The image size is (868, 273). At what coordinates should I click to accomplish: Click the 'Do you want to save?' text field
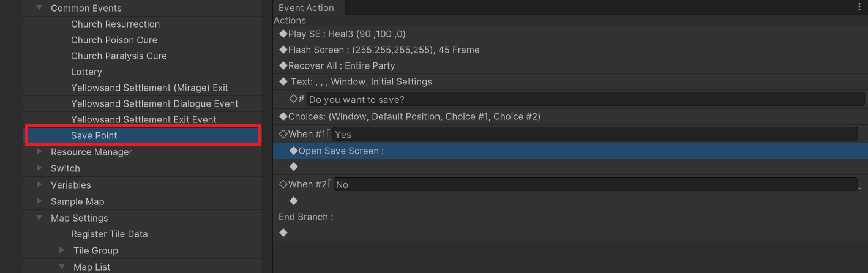585,99
